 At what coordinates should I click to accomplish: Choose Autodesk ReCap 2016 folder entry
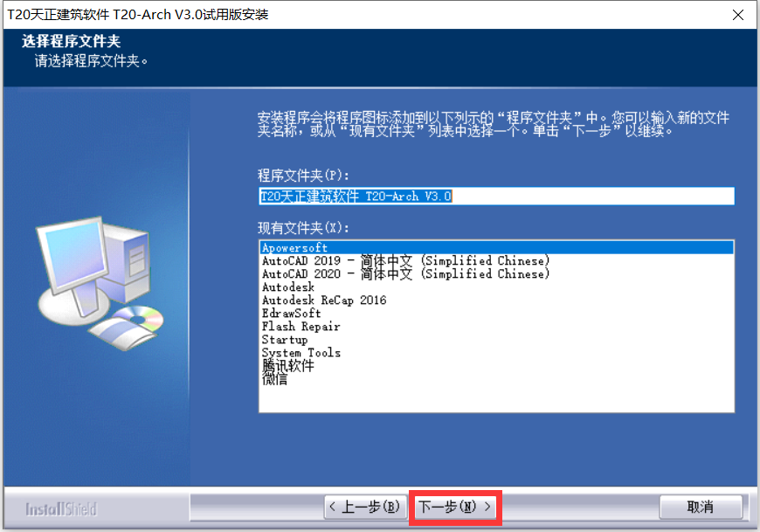496,300
